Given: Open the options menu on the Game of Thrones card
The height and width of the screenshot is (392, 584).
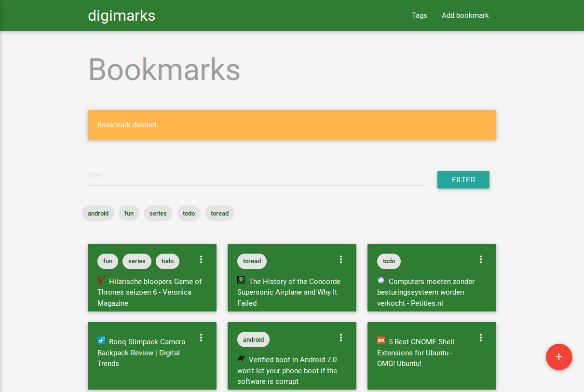Looking at the screenshot, I should coord(201,259).
